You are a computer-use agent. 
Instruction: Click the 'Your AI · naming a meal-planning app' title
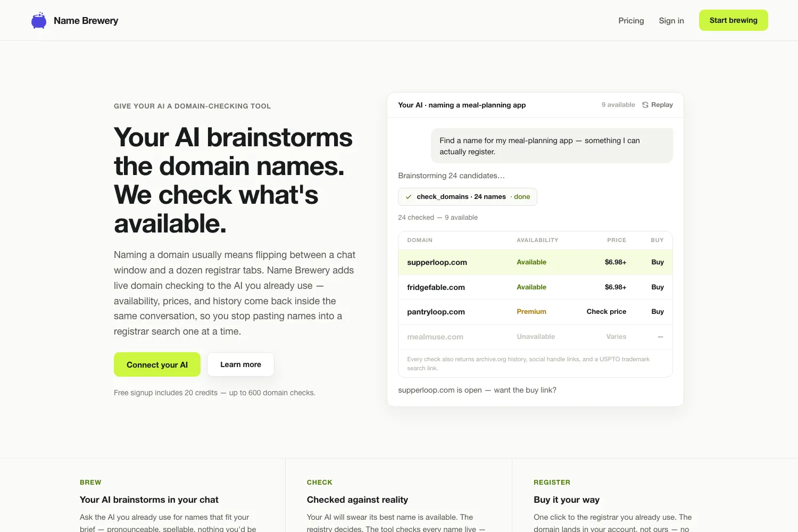pos(462,105)
